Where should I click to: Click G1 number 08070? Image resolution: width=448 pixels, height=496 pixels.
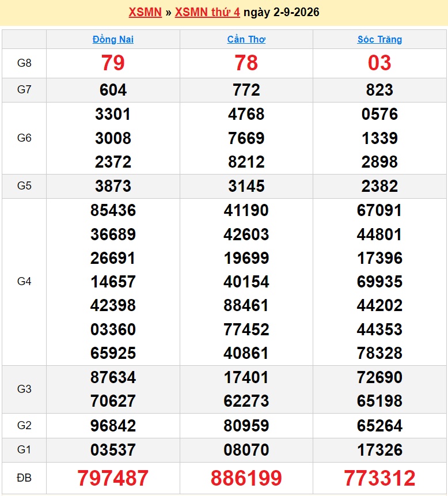click(246, 450)
